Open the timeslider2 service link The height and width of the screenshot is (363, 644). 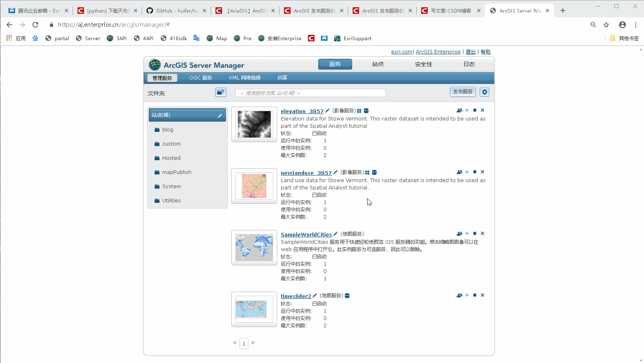point(296,296)
